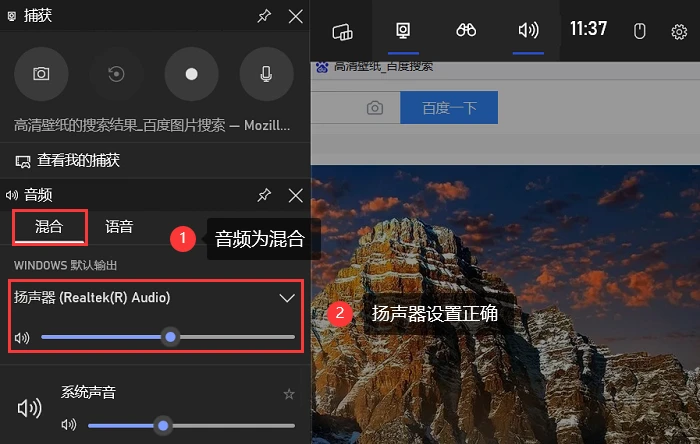This screenshot has width=700, height=444.
Task: Click the record last 30 seconds button
Action: 116,74
